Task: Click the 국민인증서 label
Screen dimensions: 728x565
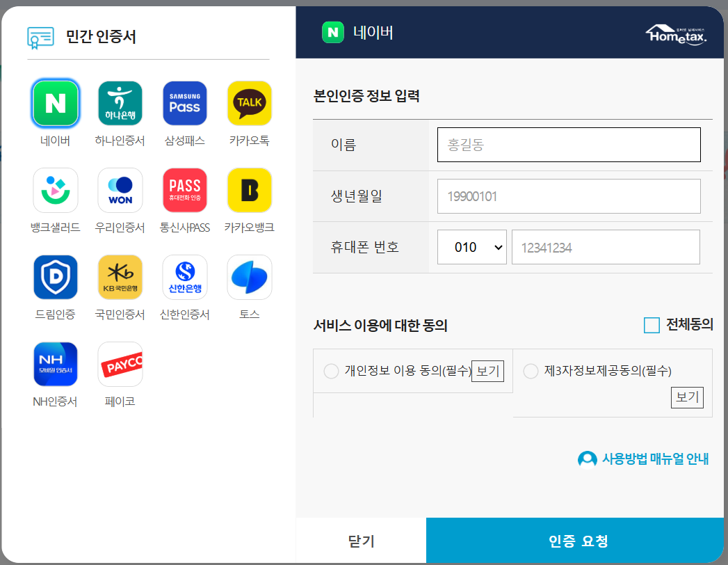Action: pos(120,315)
